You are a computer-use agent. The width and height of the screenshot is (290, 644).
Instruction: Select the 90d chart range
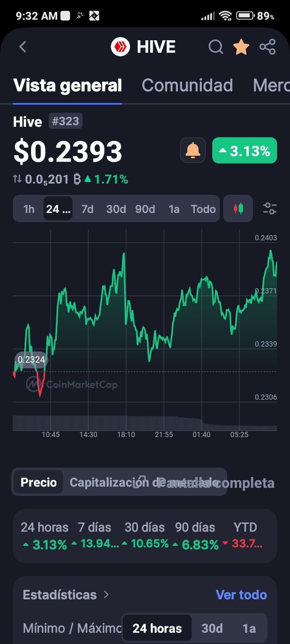coord(145,209)
